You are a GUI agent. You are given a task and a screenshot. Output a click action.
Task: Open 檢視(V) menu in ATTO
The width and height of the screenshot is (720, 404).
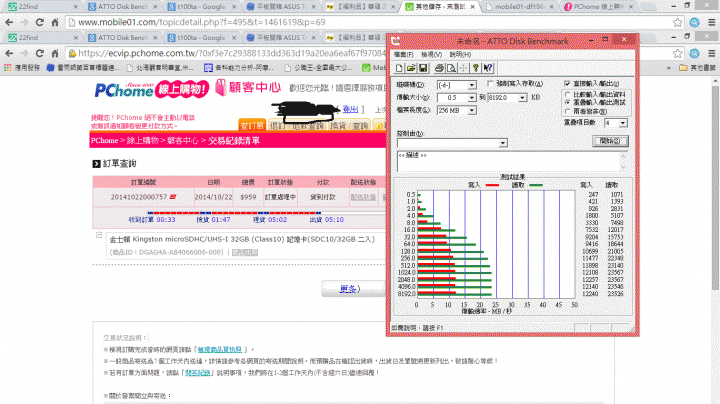[431, 55]
